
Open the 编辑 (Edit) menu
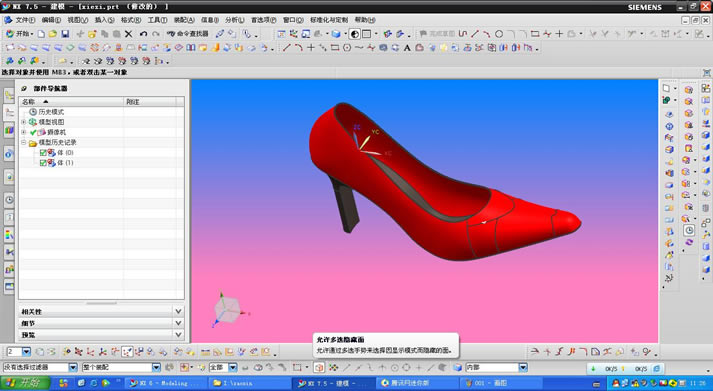click(x=51, y=20)
